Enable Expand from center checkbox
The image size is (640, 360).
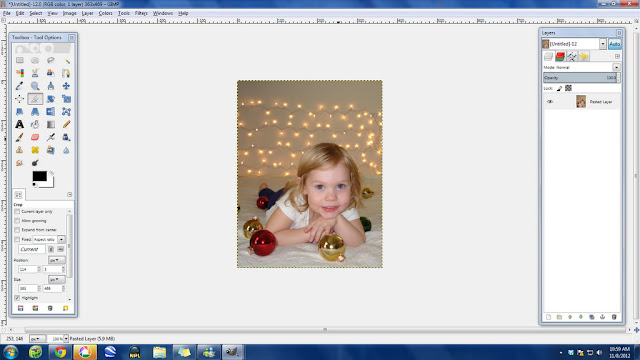coord(17,230)
